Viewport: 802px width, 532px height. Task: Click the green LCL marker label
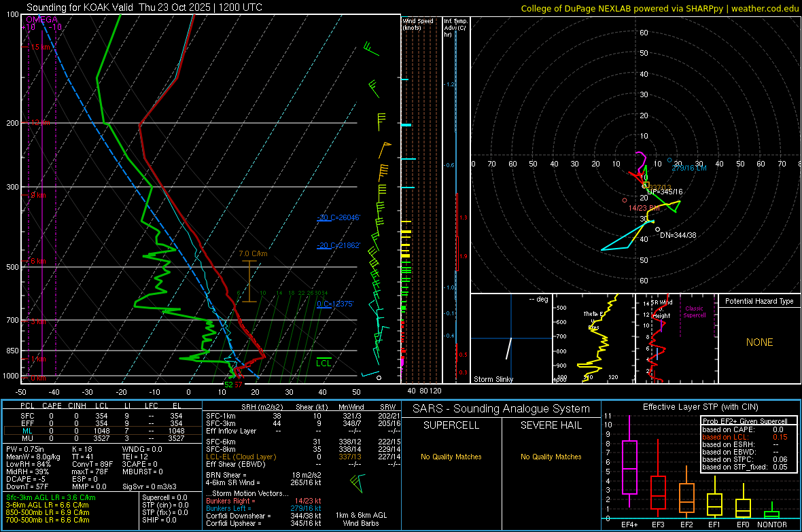coord(324,363)
